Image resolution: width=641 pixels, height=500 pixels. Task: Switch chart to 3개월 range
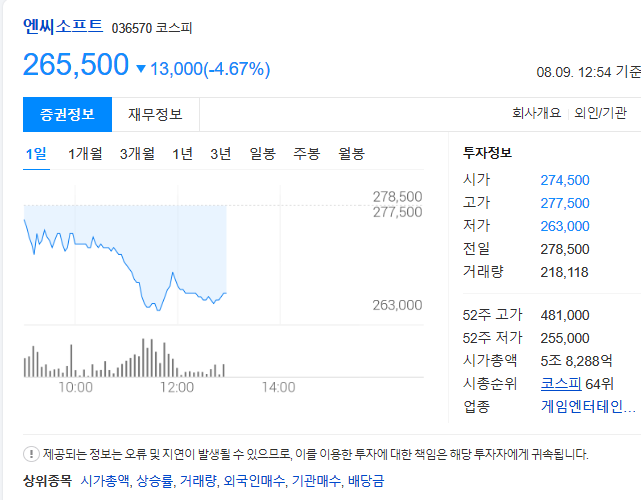(x=137, y=154)
